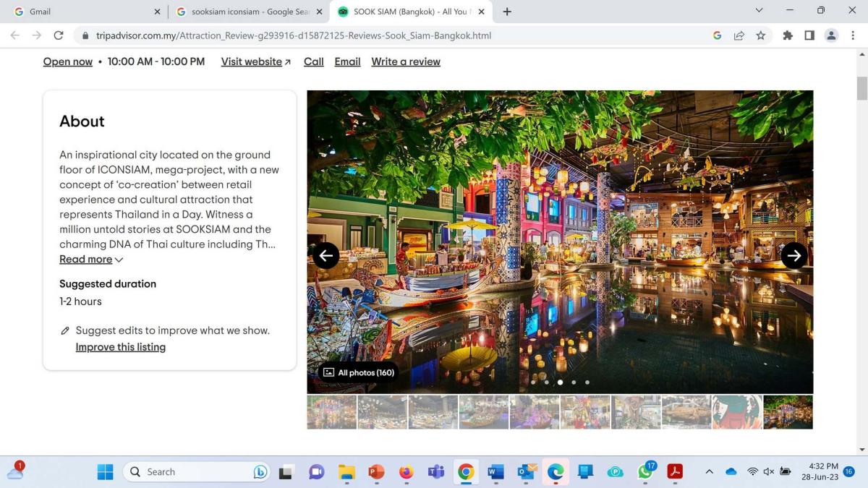
Task: Open All photos (160) gallery
Action: tap(359, 372)
